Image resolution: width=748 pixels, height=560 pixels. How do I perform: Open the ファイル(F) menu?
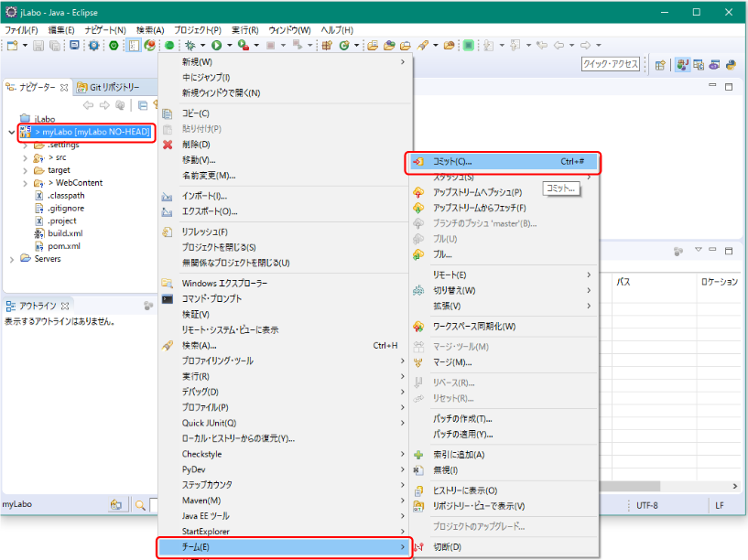[x=21, y=30]
